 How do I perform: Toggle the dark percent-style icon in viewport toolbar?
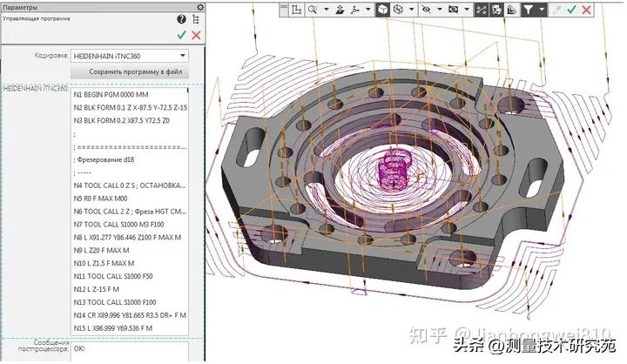pos(482,10)
